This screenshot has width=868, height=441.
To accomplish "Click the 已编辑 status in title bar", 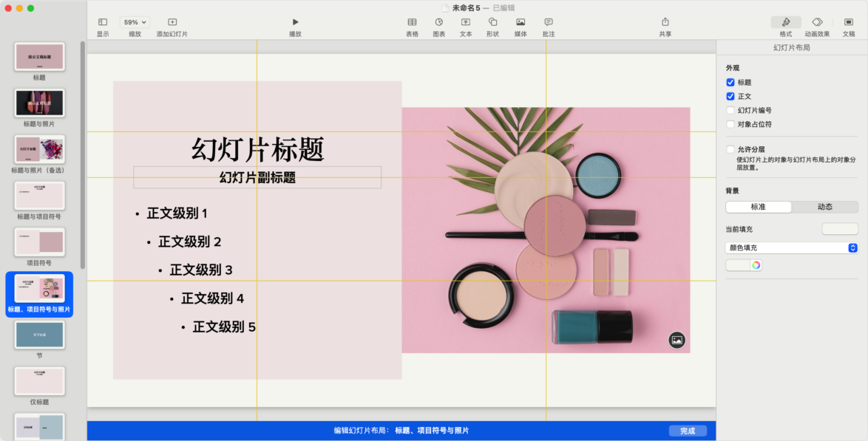I will point(503,7).
